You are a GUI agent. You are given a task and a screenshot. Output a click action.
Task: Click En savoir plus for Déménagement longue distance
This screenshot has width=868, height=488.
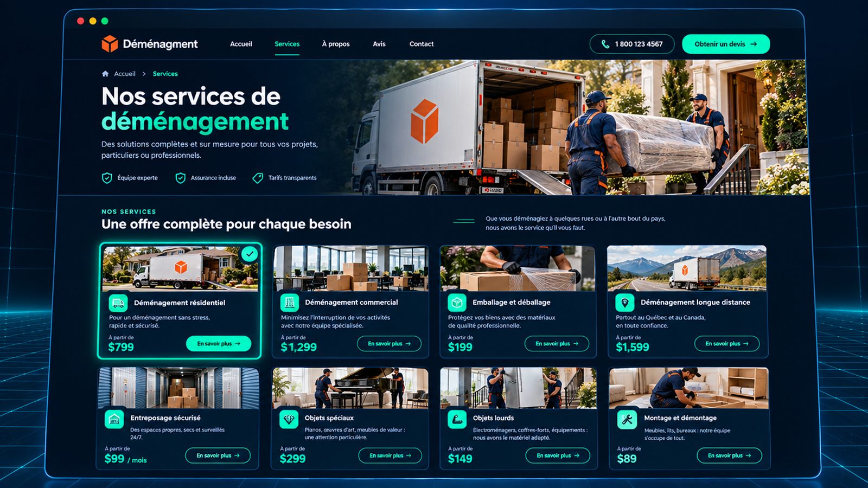tap(727, 344)
